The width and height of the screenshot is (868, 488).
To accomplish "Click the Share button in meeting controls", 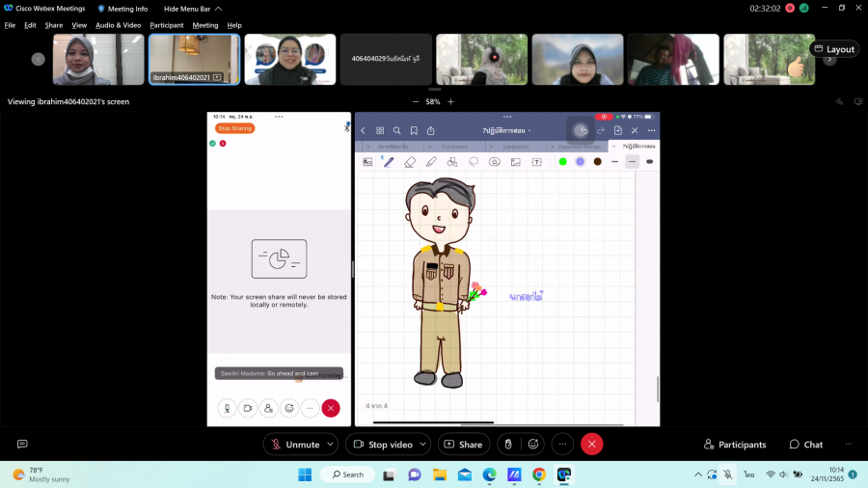I will point(463,445).
